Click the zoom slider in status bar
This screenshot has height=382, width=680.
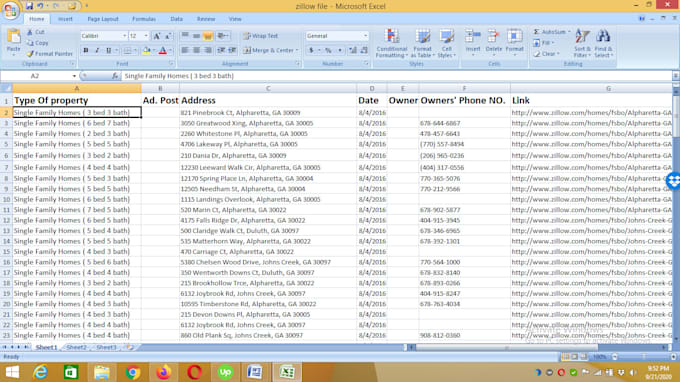coord(644,357)
